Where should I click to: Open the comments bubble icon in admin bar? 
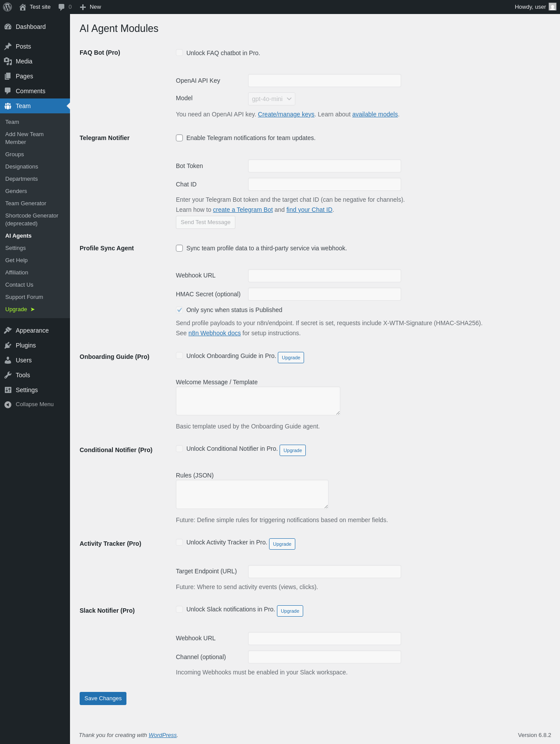tap(61, 7)
